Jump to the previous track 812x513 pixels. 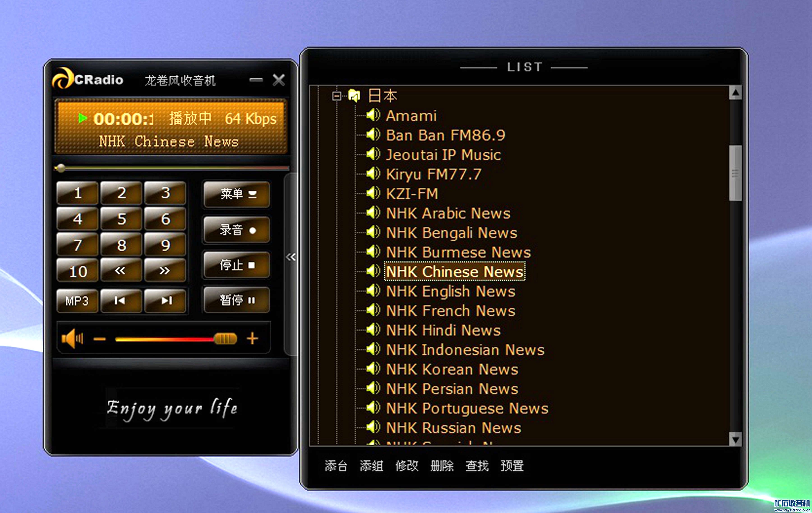click(120, 300)
